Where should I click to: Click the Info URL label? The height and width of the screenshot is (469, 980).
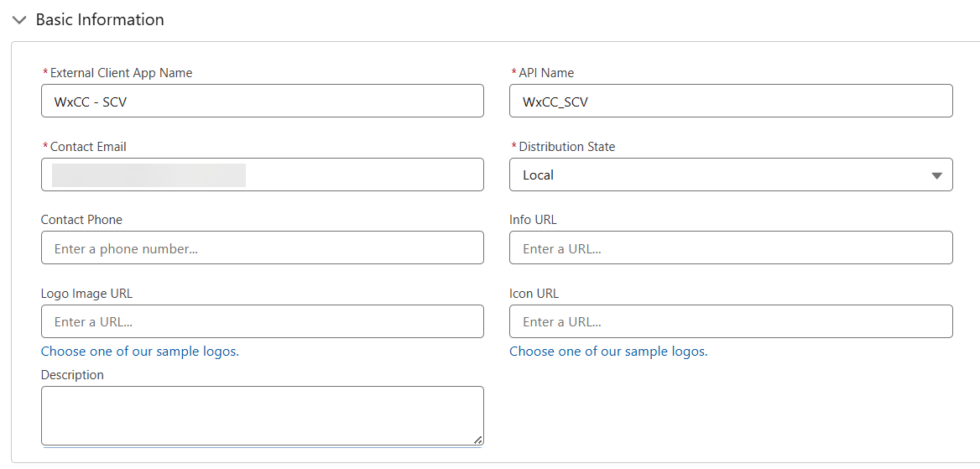(x=533, y=220)
